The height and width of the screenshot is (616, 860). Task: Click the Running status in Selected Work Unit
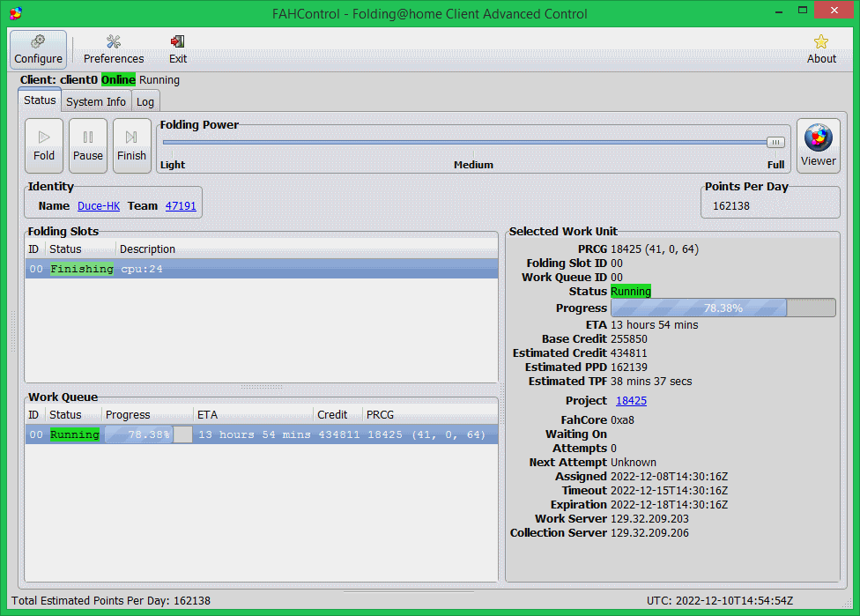pyautogui.click(x=631, y=292)
